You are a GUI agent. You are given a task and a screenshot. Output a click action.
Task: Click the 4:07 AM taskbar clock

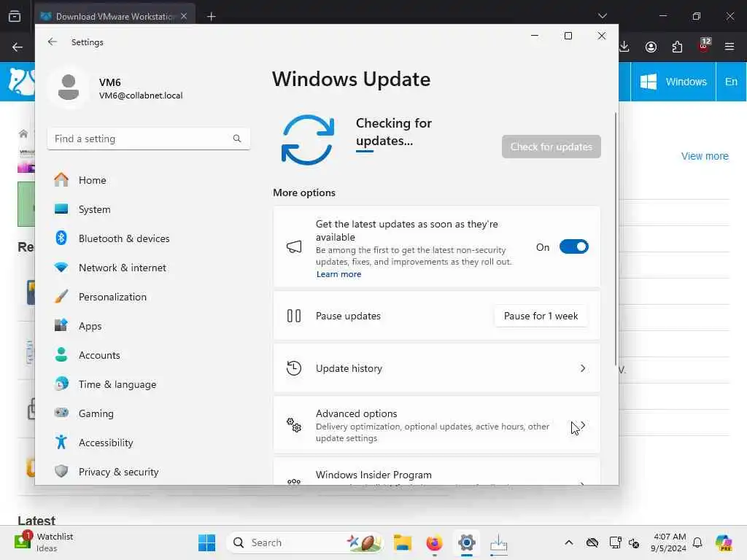coord(668,542)
